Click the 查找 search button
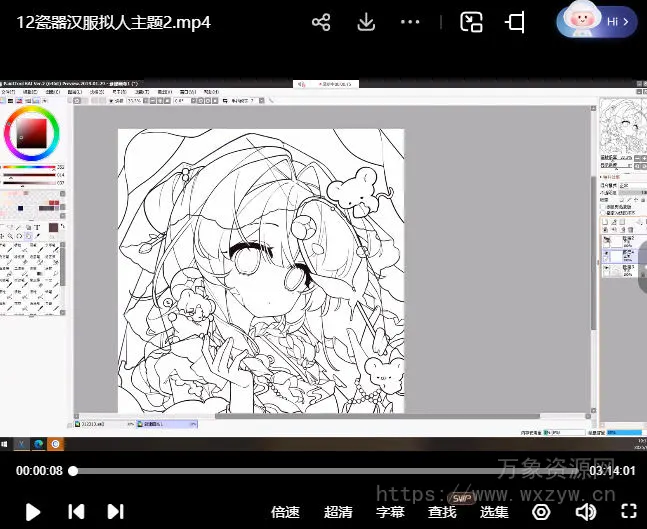Viewport: 647px width, 529px height. coord(442,512)
